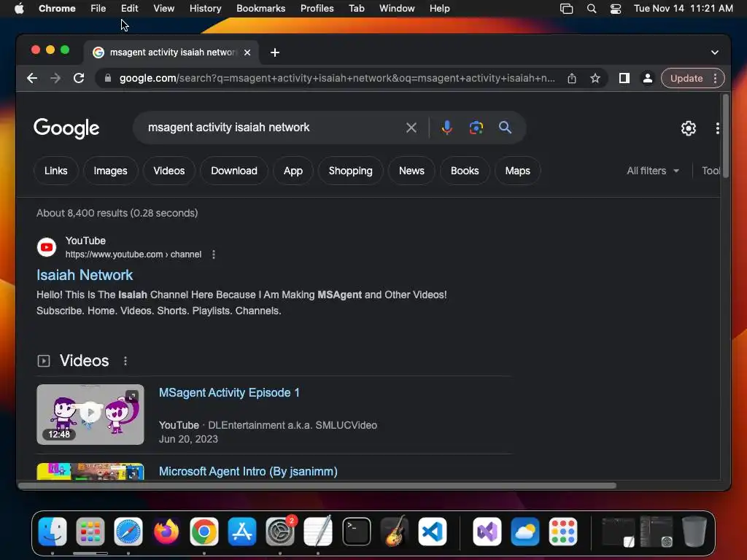Open Spotlight search in menu bar
This screenshot has height=560, width=747.
pos(591,9)
